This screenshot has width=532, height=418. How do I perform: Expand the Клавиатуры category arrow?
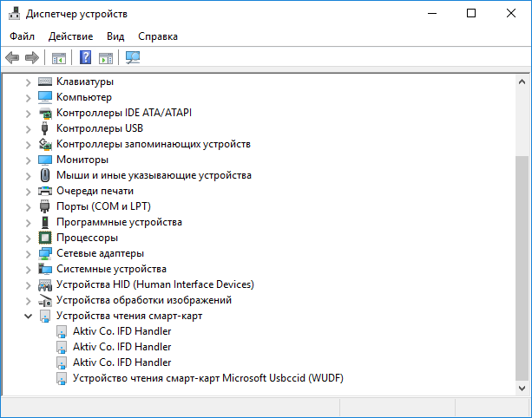click(28, 82)
